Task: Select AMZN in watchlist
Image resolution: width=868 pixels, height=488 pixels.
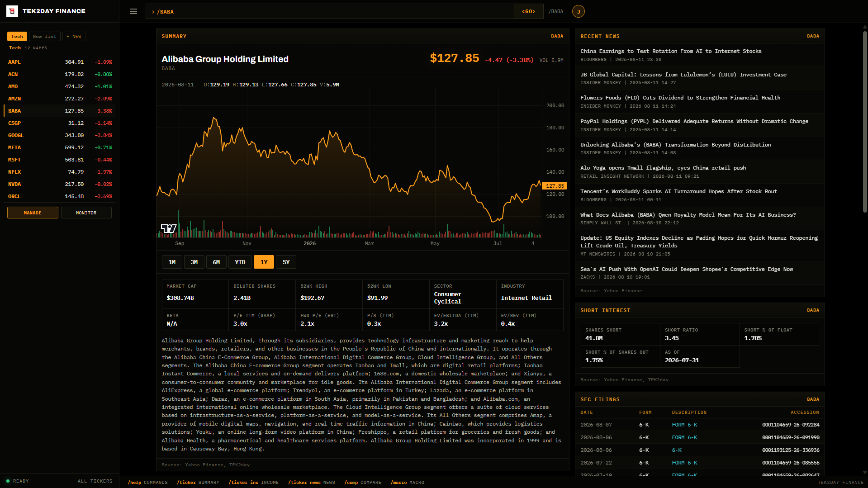Action: [x=60, y=99]
